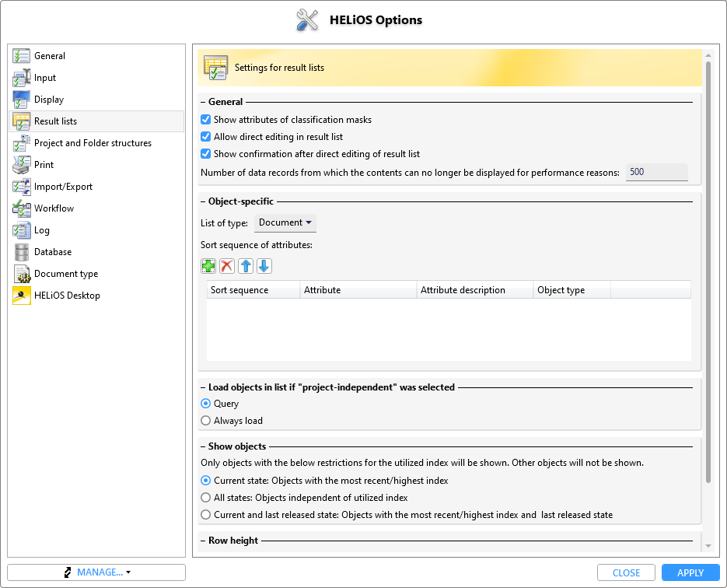
Task: Toggle Allow direct editing in result list
Action: pyautogui.click(x=206, y=137)
